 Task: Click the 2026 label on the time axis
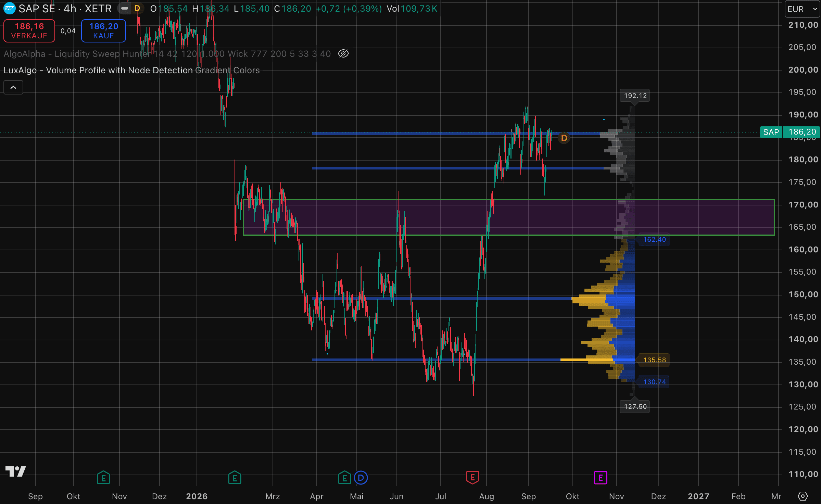coord(197,496)
